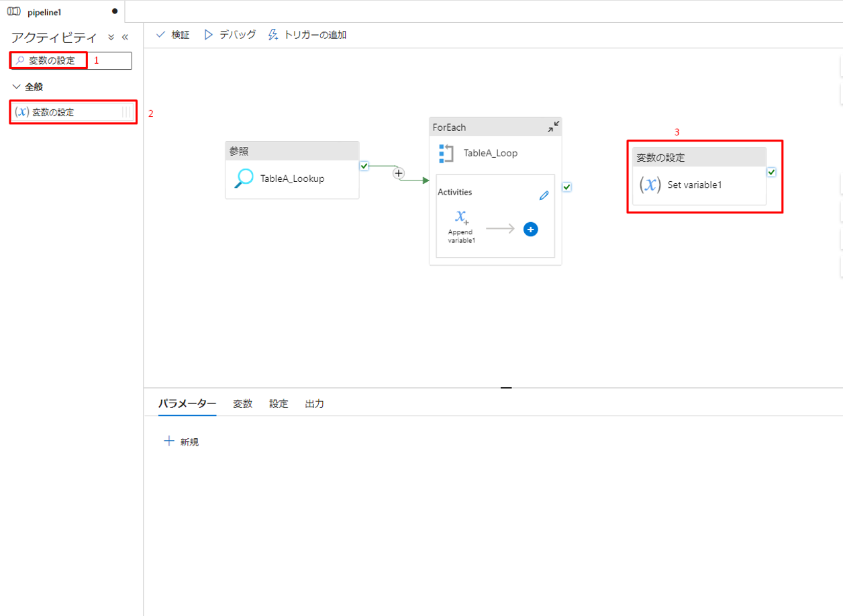This screenshot has width=843, height=616.
Task: Switch to パラメーター tab
Action: [x=187, y=403]
